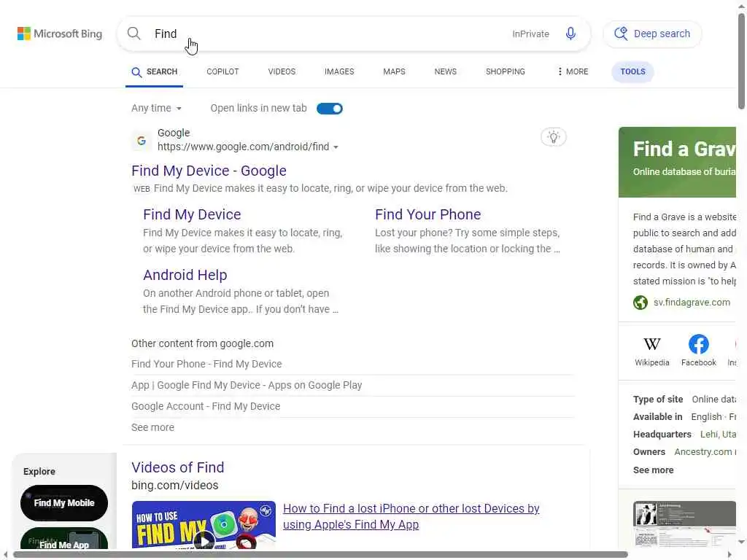Click the globe icon beside sv.findagrave.com
The width and height of the screenshot is (747, 560).
(640, 303)
